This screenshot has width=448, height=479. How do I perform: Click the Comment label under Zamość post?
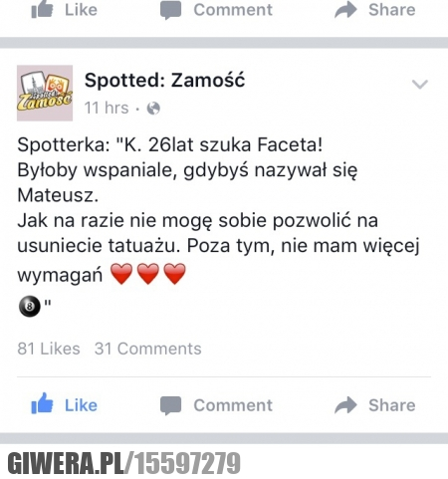pyautogui.click(x=233, y=405)
